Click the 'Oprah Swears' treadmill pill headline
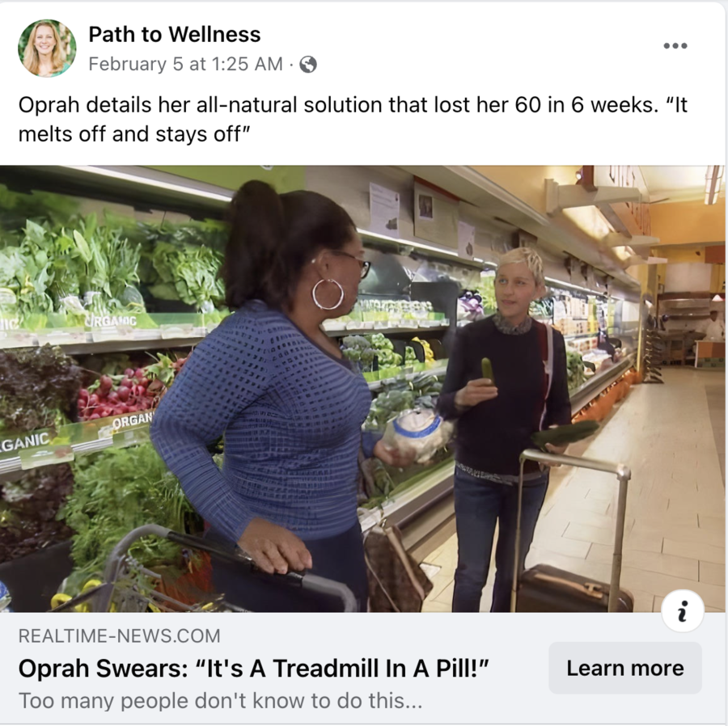Screen dimensions: 728x726 pos(254,668)
